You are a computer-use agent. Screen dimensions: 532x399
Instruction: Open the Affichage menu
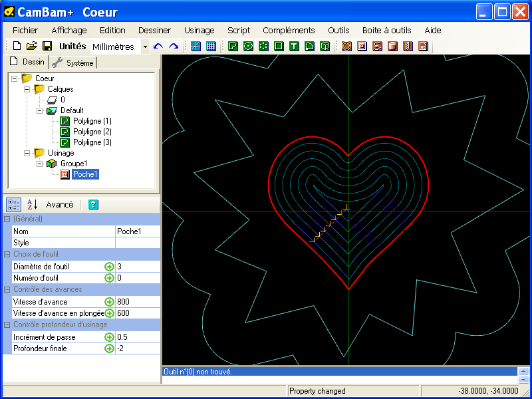point(69,30)
